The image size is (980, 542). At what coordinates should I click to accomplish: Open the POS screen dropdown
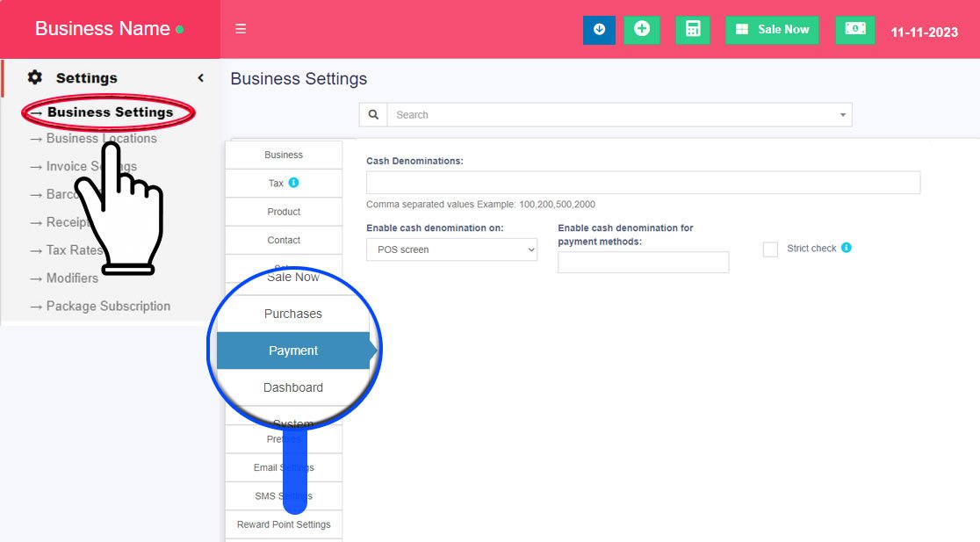(451, 249)
